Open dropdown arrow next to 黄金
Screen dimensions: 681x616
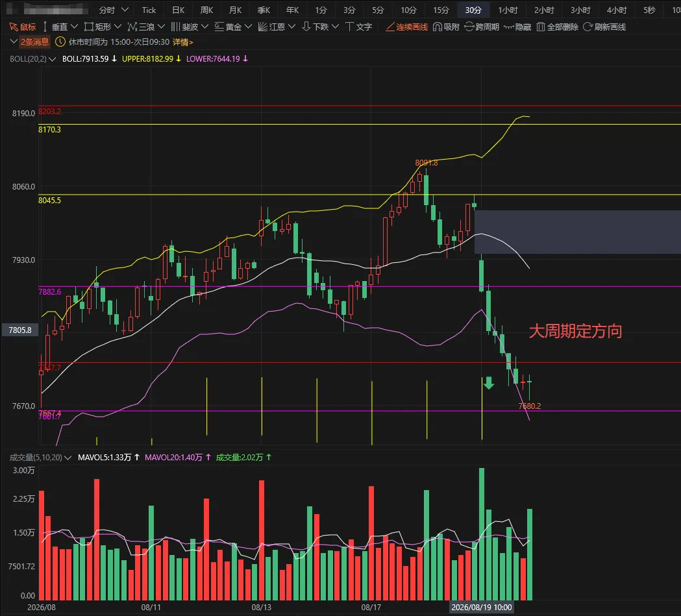[248, 27]
